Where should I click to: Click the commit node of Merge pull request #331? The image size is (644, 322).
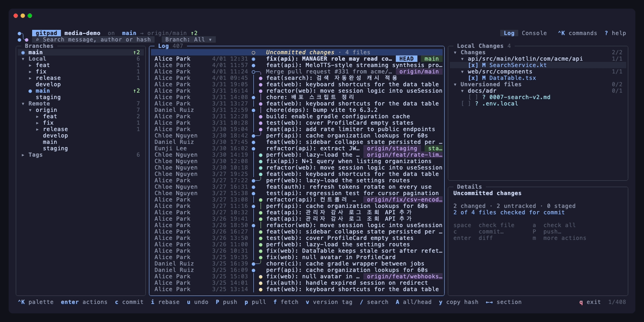pos(253,72)
